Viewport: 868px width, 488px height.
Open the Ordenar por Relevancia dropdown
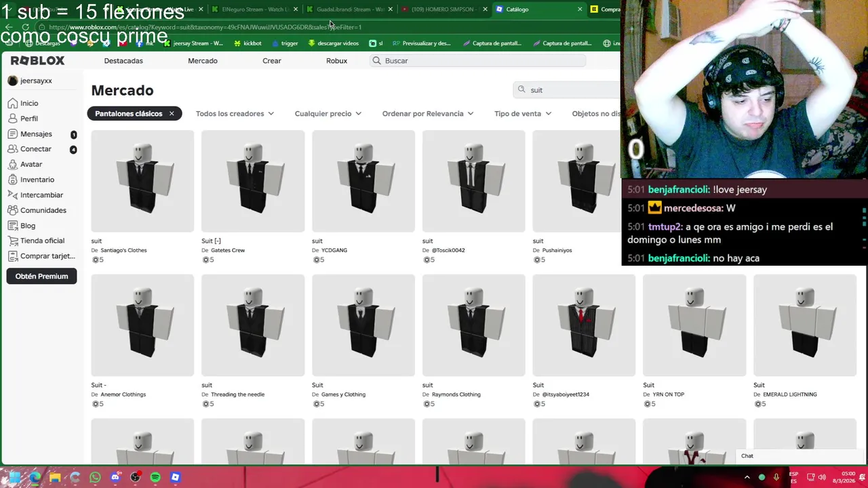tap(428, 114)
